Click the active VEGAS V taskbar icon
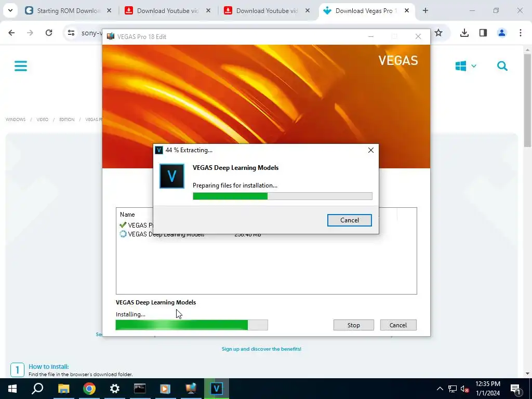The image size is (532, 399). pos(217,389)
